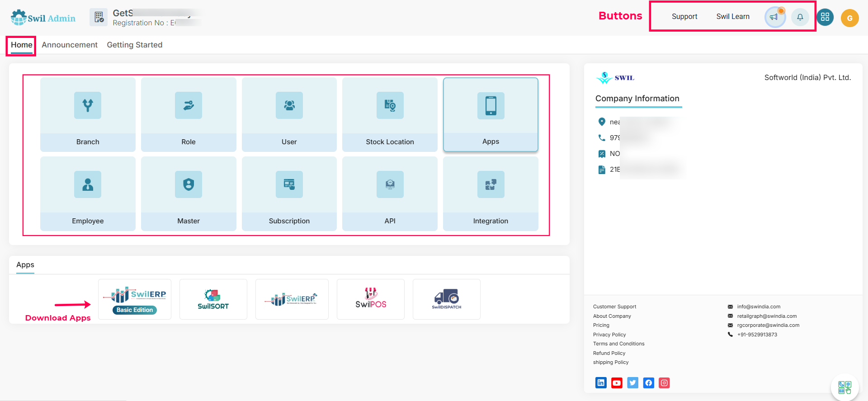
Task: Switch to the Getting Started tab
Action: (135, 45)
